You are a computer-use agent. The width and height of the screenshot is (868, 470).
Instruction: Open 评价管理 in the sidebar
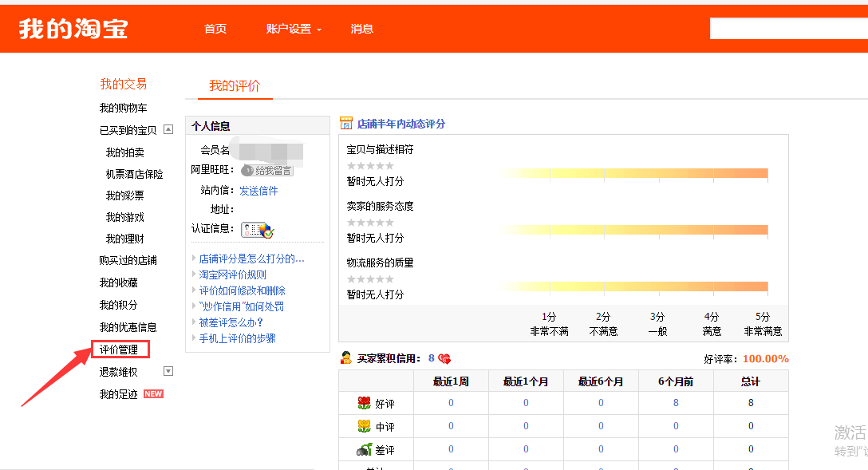click(119, 350)
